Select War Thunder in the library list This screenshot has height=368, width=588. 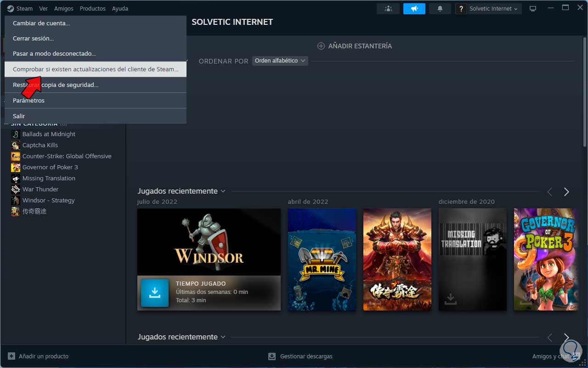click(40, 189)
